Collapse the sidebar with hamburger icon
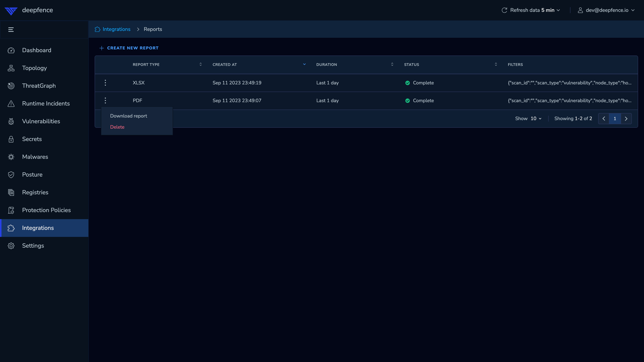 11,30
